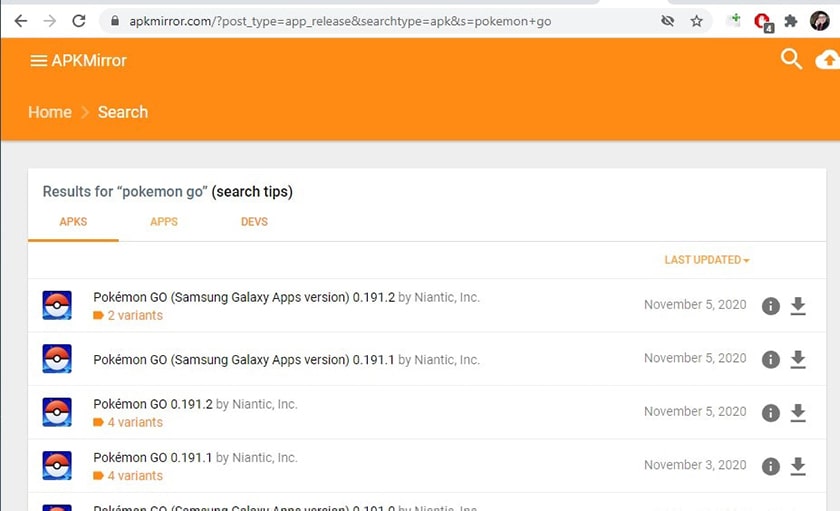Switch to the DEVS tab
The width and height of the screenshot is (840, 511).
click(254, 222)
